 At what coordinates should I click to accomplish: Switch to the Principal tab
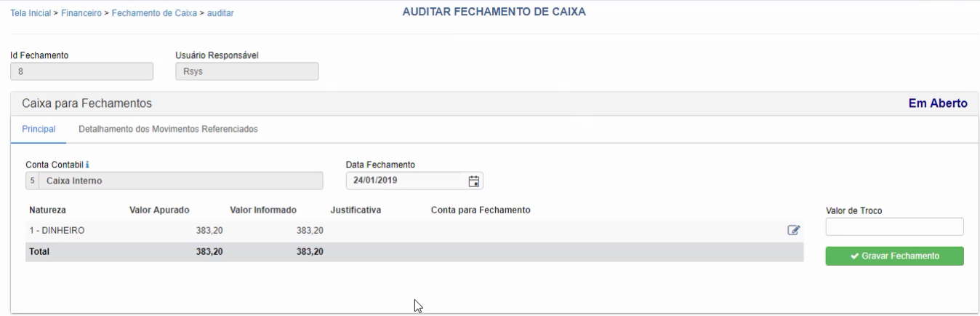(39, 129)
